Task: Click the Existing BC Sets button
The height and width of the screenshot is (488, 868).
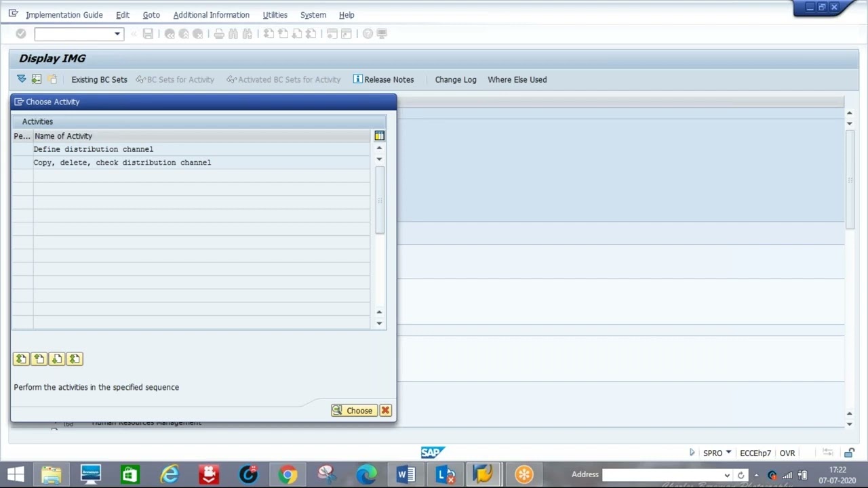Action: point(99,79)
